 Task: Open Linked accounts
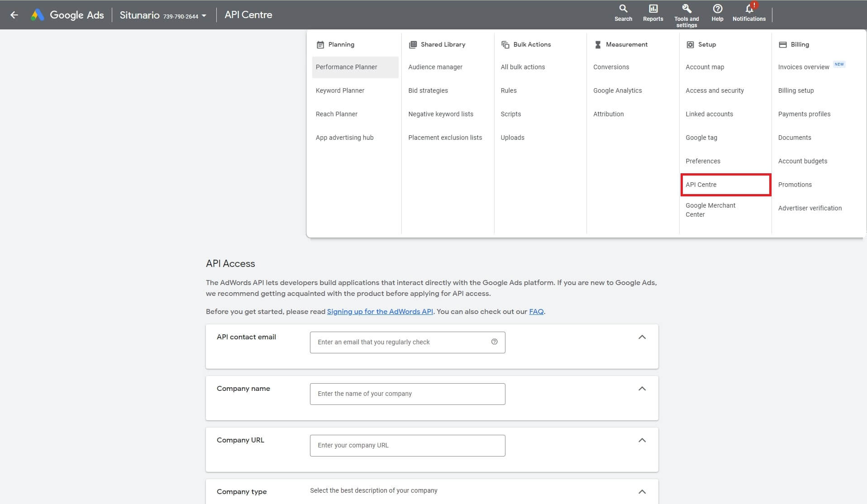709,114
